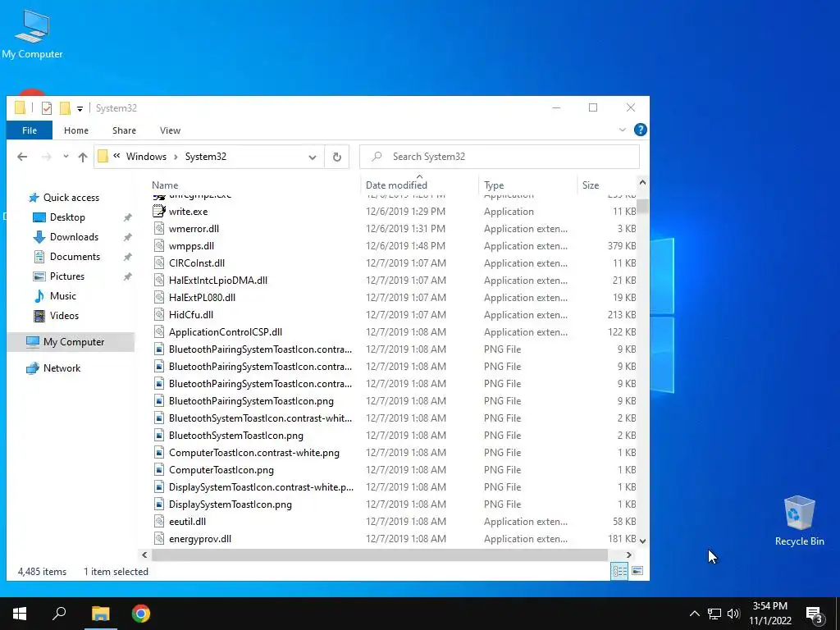The height and width of the screenshot is (630, 840).
Task: Click the Search System32 box
Action: [500, 157]
